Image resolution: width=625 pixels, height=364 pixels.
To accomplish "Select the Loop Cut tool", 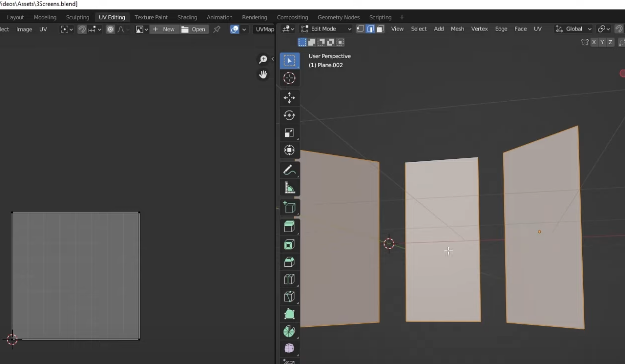I will 289,279.
